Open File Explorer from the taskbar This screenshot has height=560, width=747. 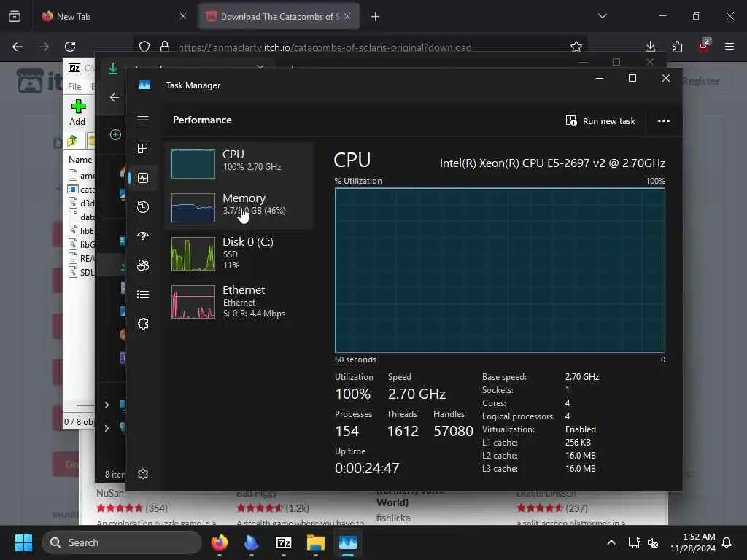point(315,542)
